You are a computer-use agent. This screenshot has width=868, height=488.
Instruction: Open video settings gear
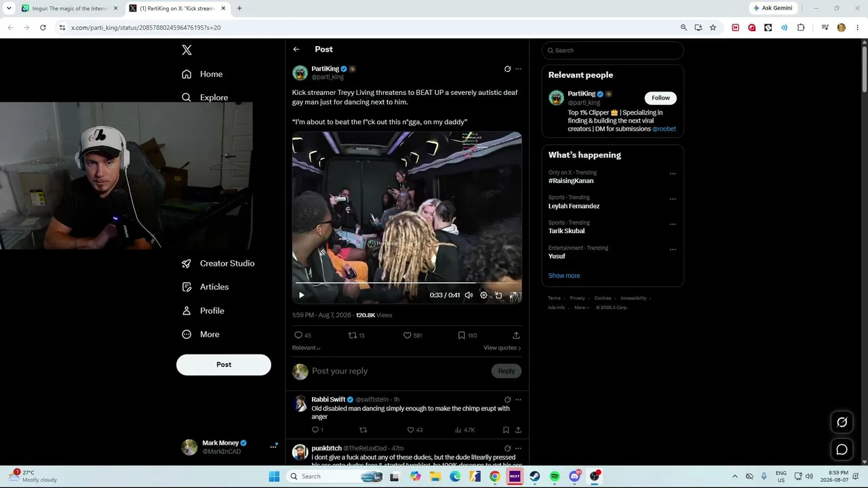484,296
